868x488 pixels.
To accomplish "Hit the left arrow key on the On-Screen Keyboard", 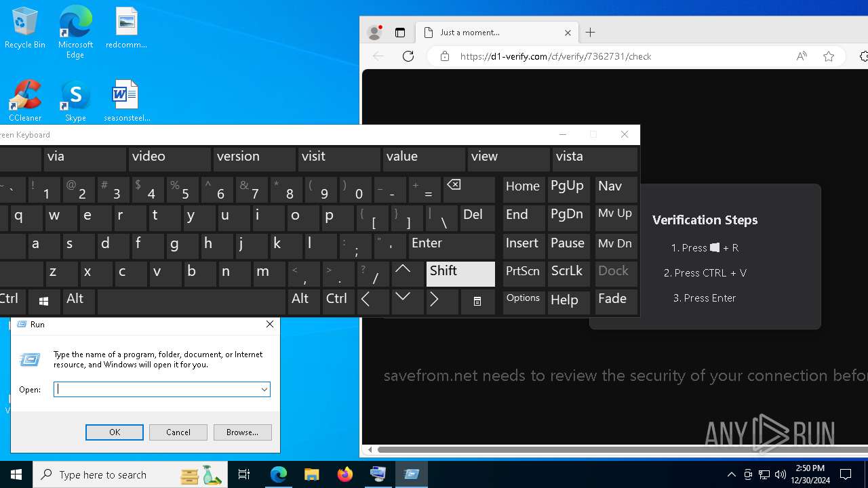I will pyautogui.click(x=372, y=301).
